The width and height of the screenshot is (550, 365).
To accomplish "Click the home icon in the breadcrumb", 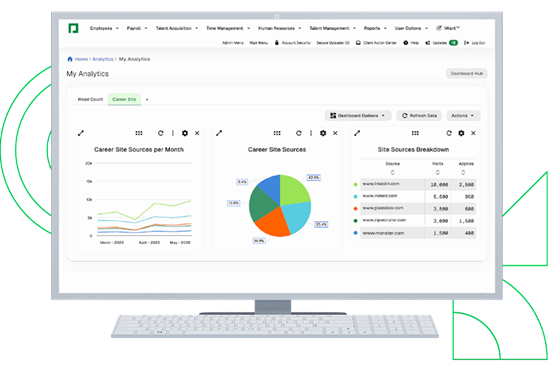I will pyautogui.click(x=70, y=59).
